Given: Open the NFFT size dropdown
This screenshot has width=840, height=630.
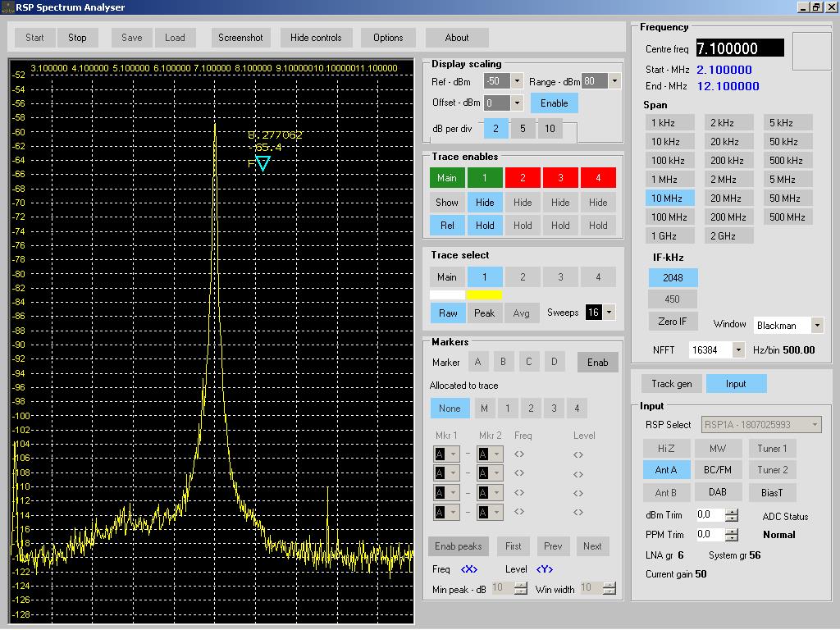Looking at the screenshot, I should coord(738,349).
